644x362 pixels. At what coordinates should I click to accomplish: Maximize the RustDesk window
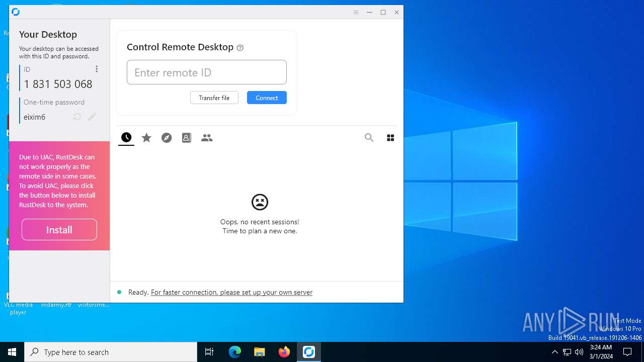tap(383, 13)
